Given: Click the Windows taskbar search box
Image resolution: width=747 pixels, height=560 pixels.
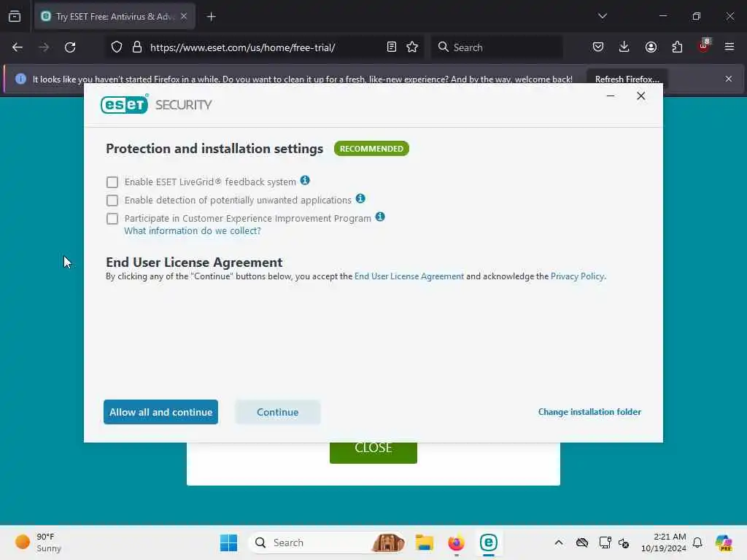Looking at the screenshot, I should [x=328, y=542].
